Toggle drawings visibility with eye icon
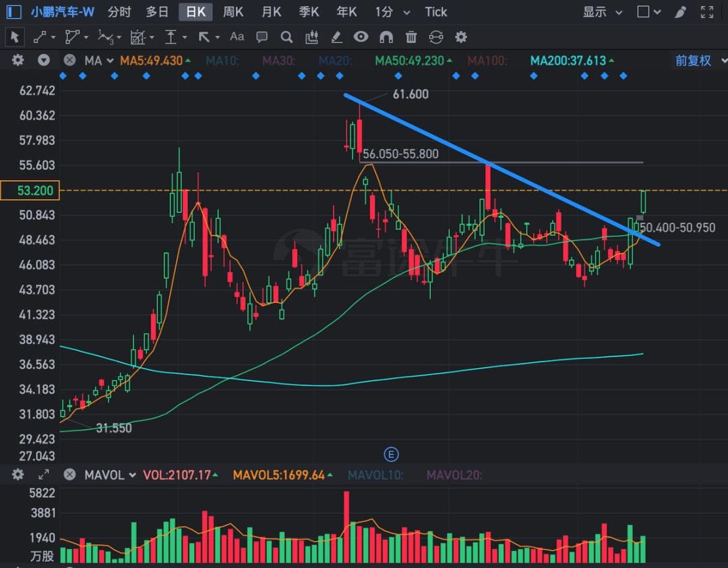Image resolution: width=728 pixels, height=568 pixels. click(x=361, y=36)
